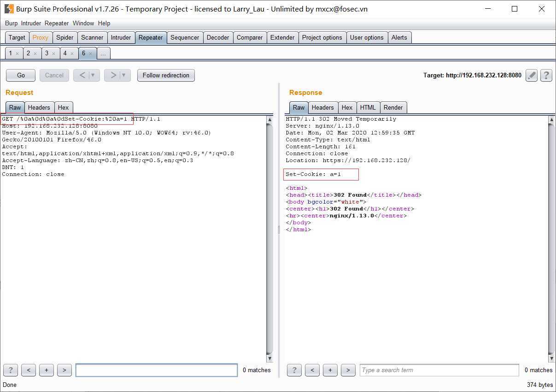Viewport: 556px width, 392px height.
Task: Click the 374 bytes status text
Action: [x=540, y=385]
